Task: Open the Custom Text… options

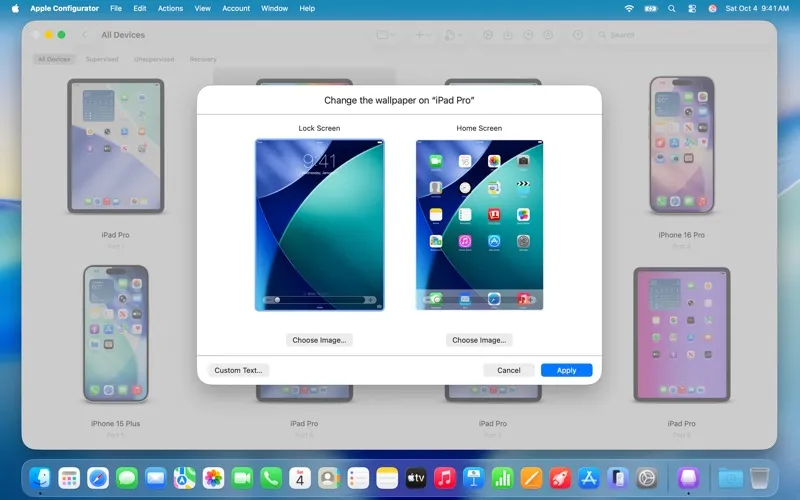Action: click(238, 370)
